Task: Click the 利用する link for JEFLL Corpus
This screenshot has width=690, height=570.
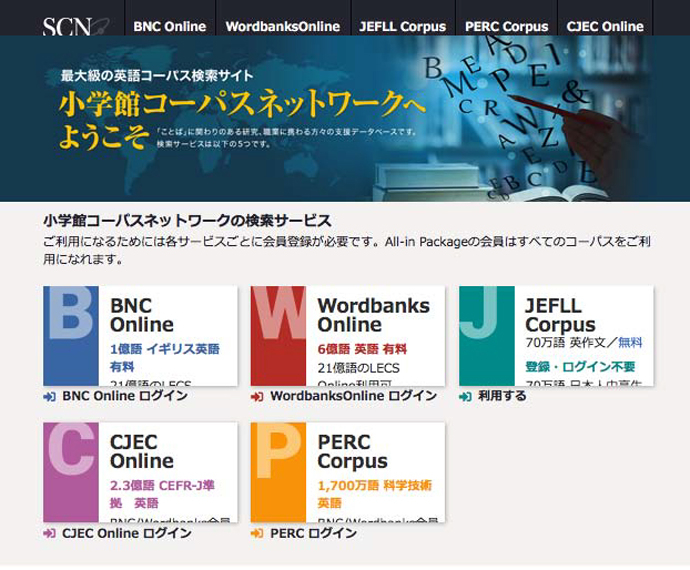Action: coord(502,396)
